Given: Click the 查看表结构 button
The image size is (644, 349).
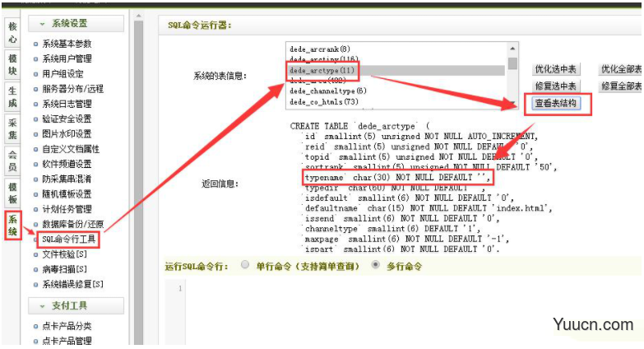Looking at the screenshot, I should pyautogui.click(x=556, y=103).
